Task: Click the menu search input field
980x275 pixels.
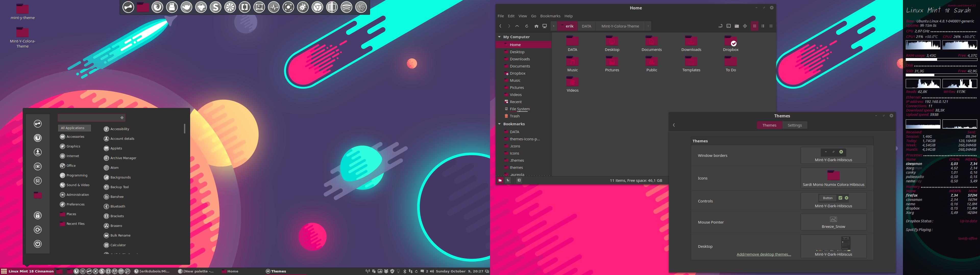Action: pyautogui.click(x=89, y=118)
